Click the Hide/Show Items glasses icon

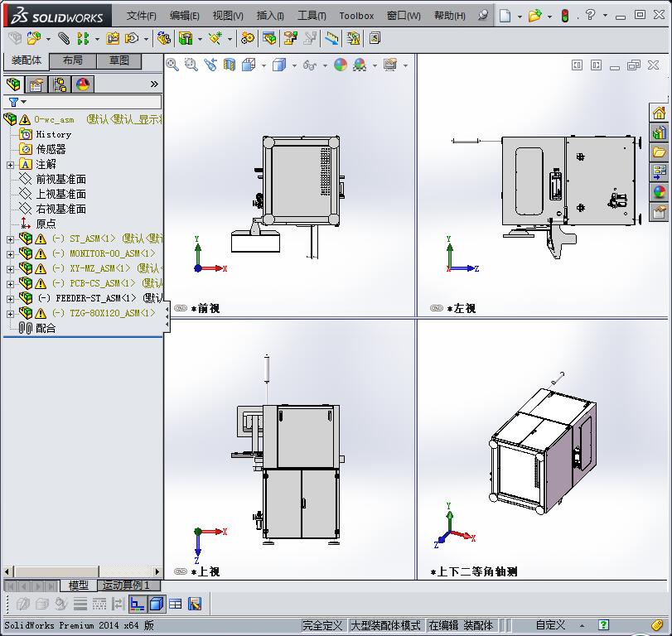pyautogui.click(x=309, y=65)
